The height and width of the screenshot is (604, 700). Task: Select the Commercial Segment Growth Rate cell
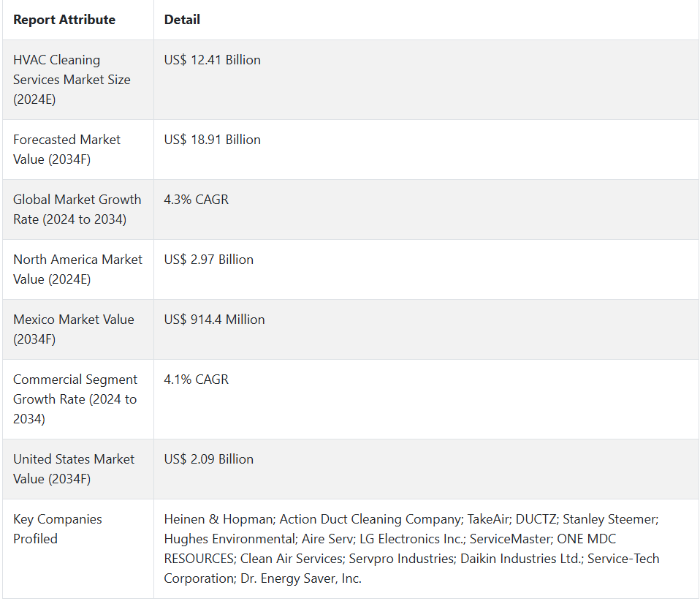click(x=75, y=399)
